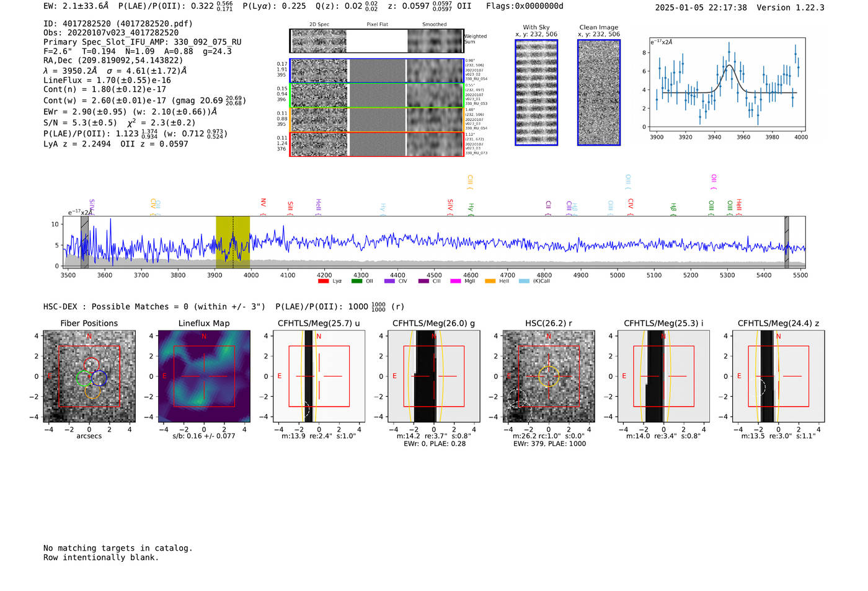The image size is (868, 591).
Task: Click the purple CIV legend swatch
Action: pos(389,281)
